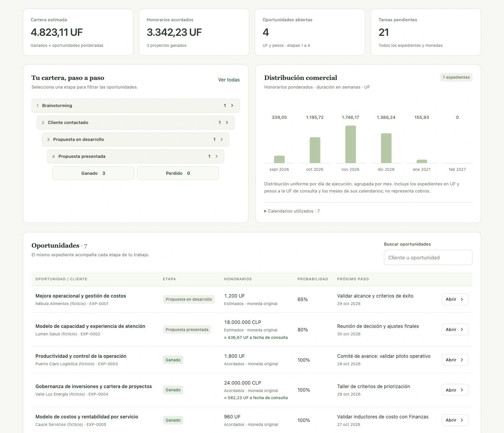Image resolution: width=504 pixels, height=433 pixels.
Task: Click the oct 2026 chart bar
Action: coord(315,150)
